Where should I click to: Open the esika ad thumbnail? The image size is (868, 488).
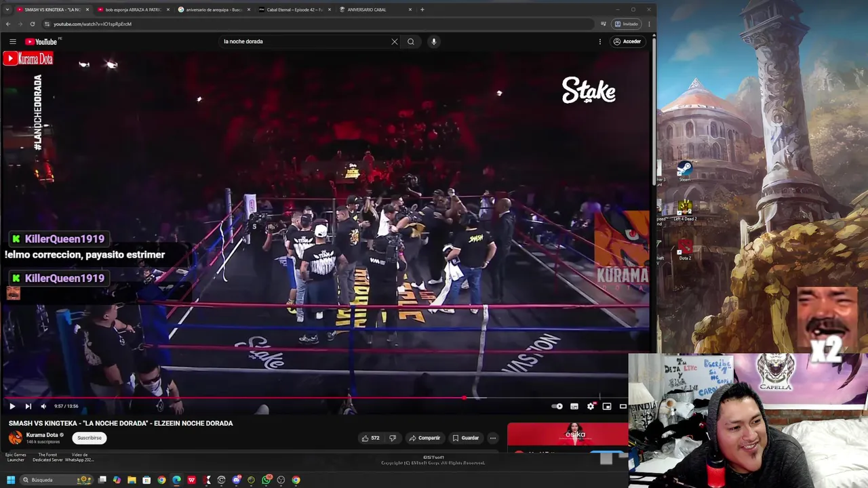pos(568,434)
